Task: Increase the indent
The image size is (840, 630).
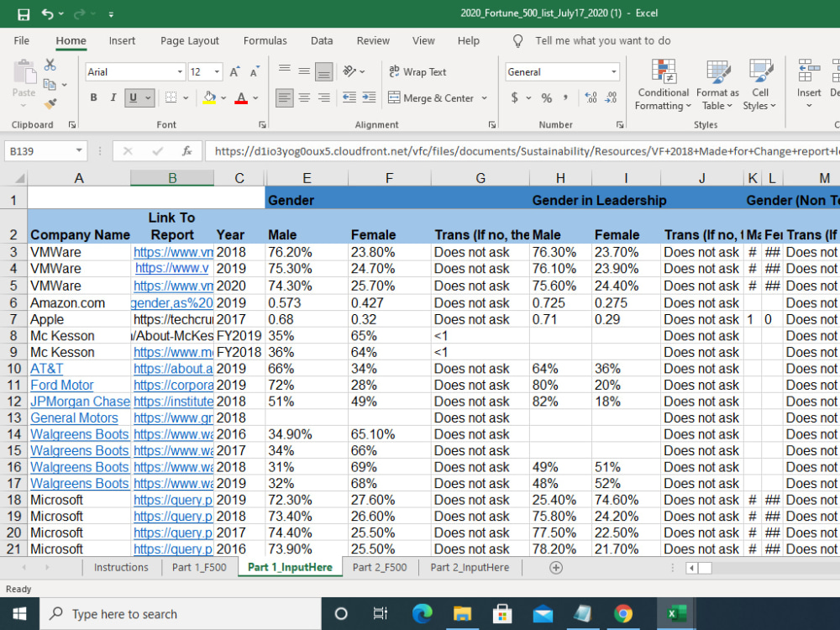Action: (x=369, y=97)
